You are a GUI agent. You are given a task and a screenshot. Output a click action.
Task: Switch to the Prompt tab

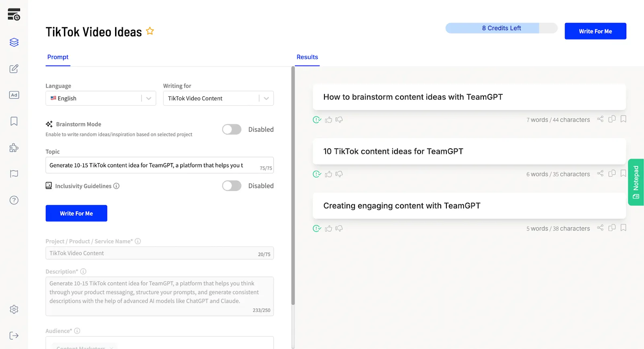click(x=58, y=57)
